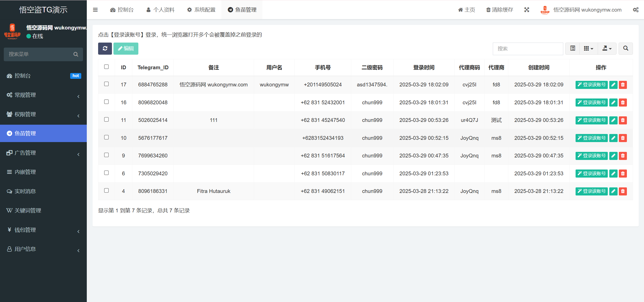Viewport: 644px width, 302px height.
Task: Select the checkbox for Fitra Hutauruk row
Action: [x=106, y=191]
